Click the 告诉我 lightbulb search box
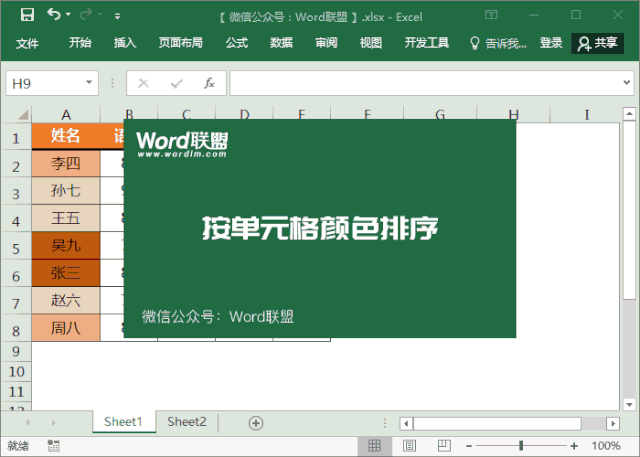This screenshot has height=457, width=640. coord(498,43)
